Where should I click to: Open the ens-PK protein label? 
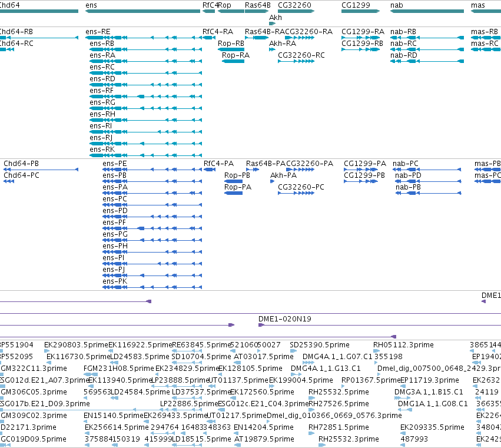(x=115, y=281)
